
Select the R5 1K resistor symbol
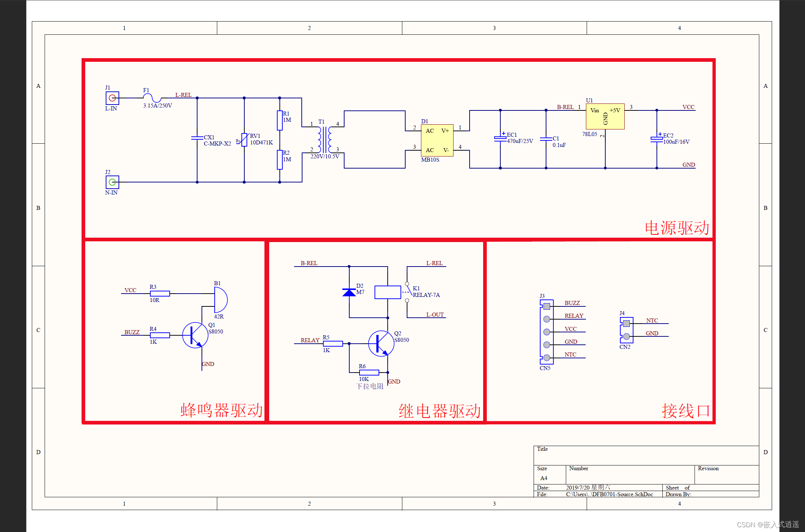tap(333, 344)
